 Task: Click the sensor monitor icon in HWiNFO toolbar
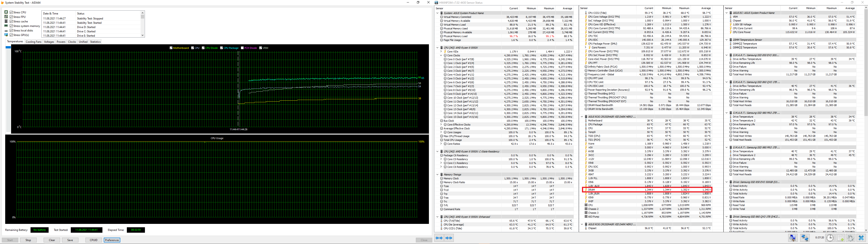793,238
